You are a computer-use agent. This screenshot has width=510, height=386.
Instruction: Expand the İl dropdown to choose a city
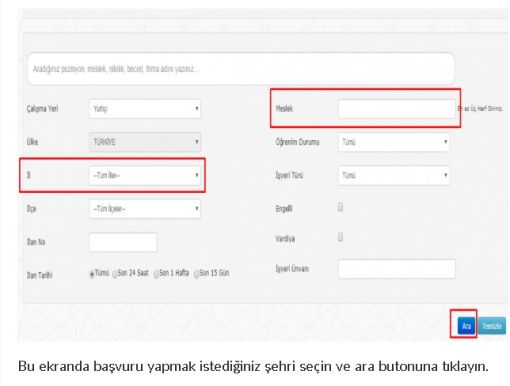coord(145,175)
